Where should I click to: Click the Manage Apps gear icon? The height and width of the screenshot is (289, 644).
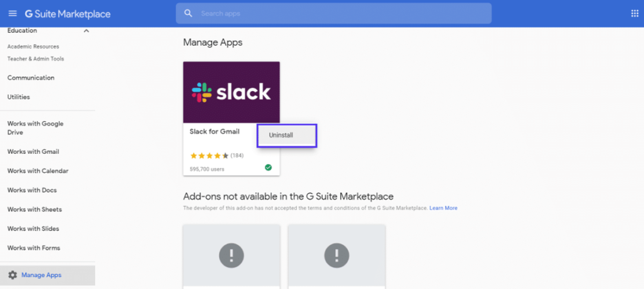[13, 275]
